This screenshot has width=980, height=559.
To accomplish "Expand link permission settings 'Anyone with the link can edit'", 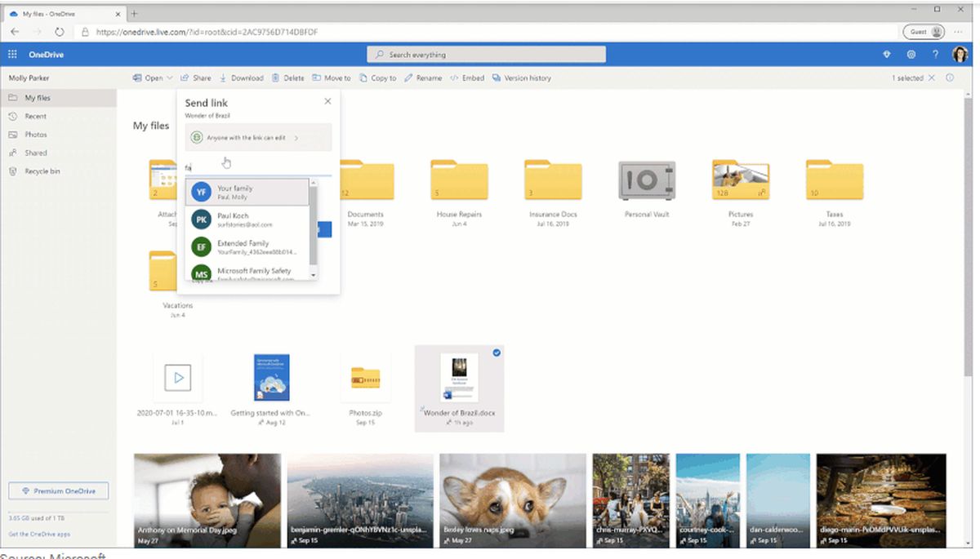I will (x=257, y=138).
